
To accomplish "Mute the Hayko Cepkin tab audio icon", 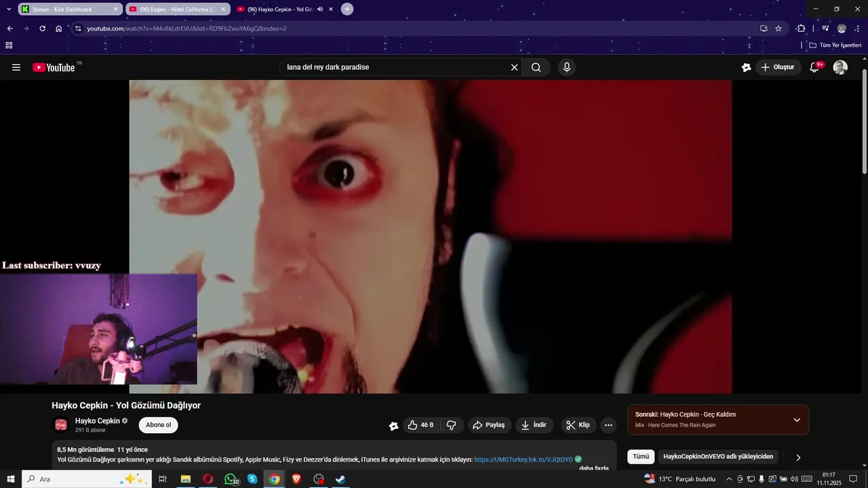I will click(320, 9).
